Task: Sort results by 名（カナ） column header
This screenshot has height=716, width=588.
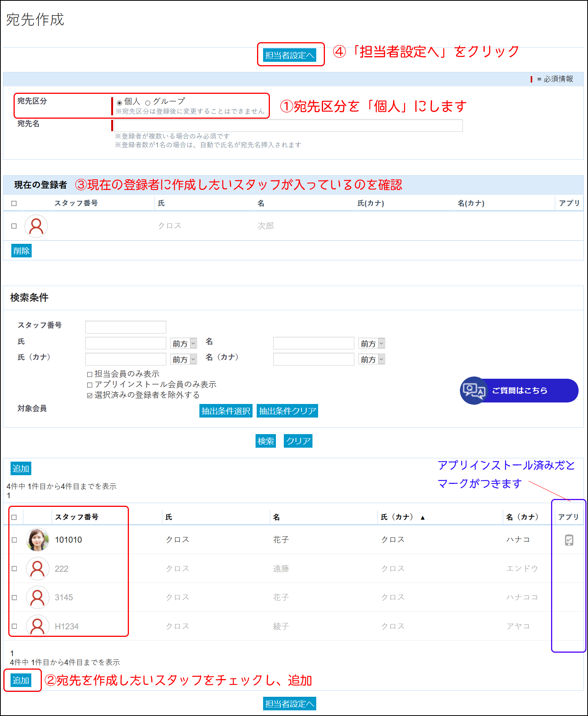Action: (523, 517)
